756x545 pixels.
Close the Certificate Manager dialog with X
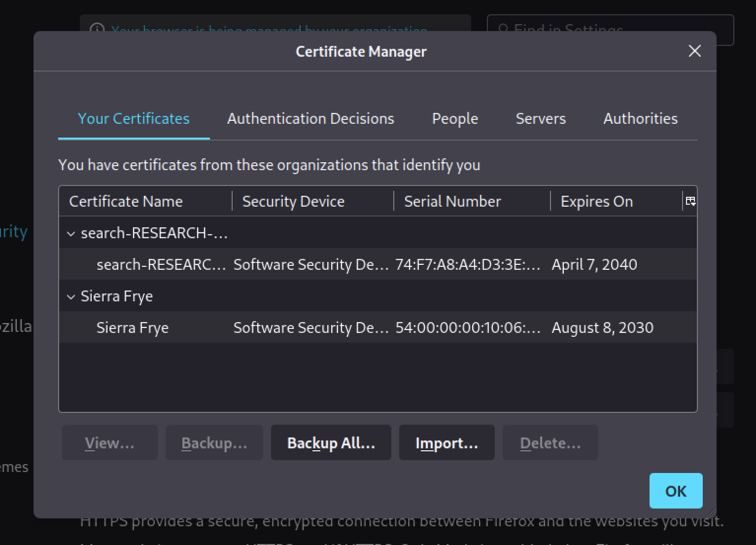[694, 51]
